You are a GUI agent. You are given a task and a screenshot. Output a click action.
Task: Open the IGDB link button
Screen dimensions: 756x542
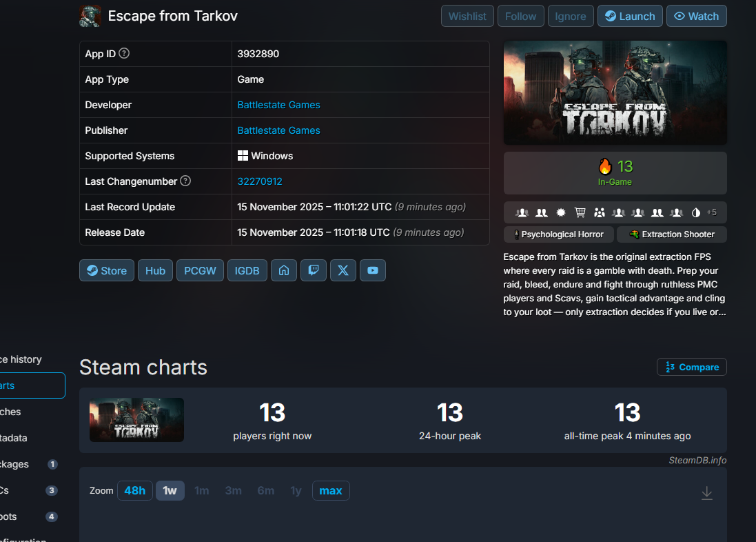coord(247,270)
